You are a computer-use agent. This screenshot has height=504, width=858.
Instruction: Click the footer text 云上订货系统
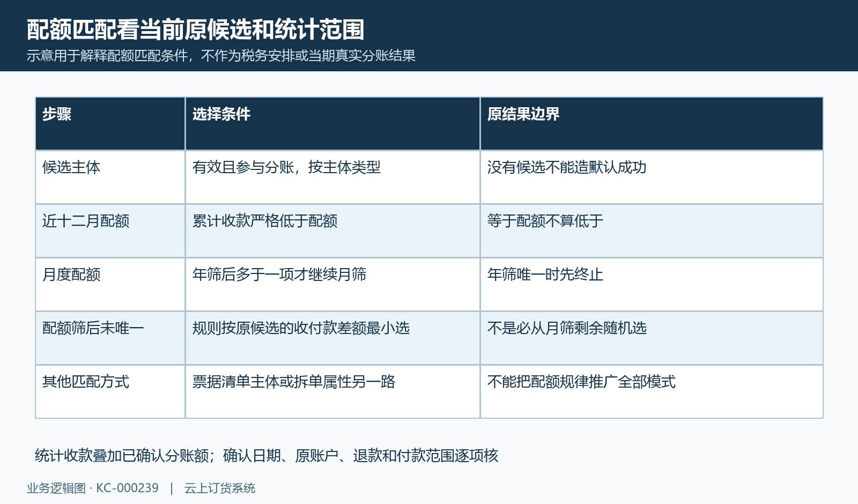[x=220, y=488]
